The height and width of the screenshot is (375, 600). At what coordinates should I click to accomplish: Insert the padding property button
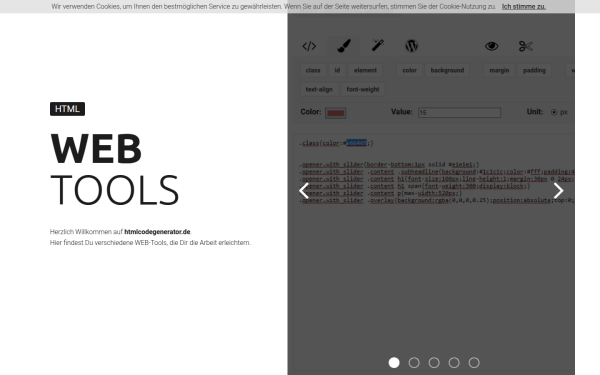tap(535, 70)
